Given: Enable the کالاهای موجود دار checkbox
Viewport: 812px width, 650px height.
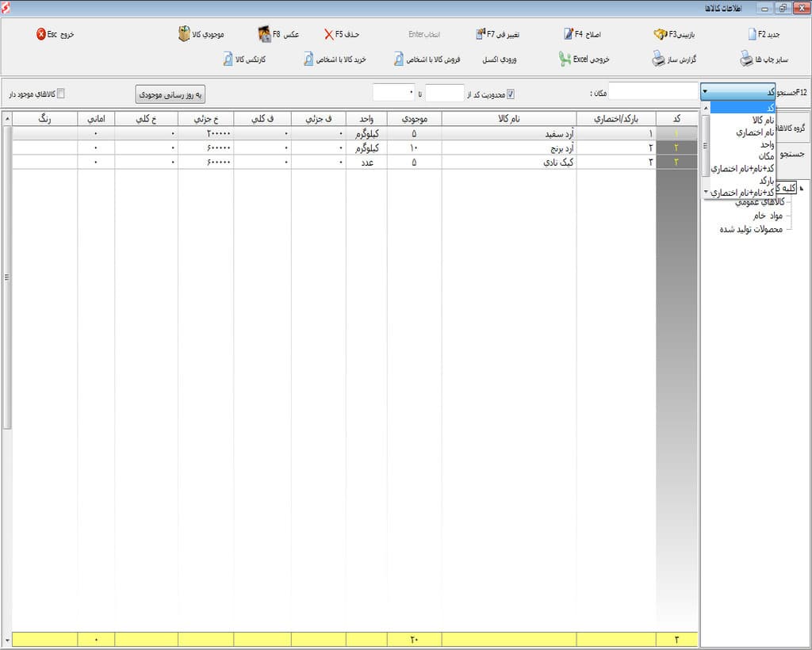Looking at the screenshot, I should point(61,94).
